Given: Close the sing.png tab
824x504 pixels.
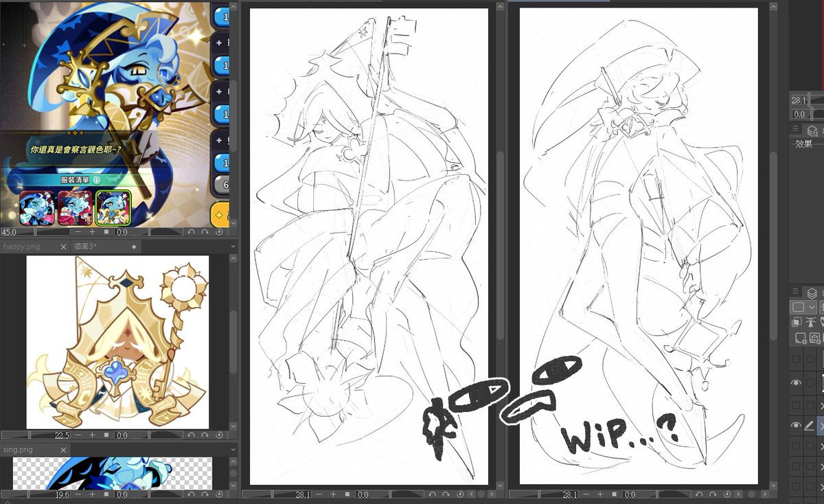Looking at the screenshot, I should tap(63, 450).
